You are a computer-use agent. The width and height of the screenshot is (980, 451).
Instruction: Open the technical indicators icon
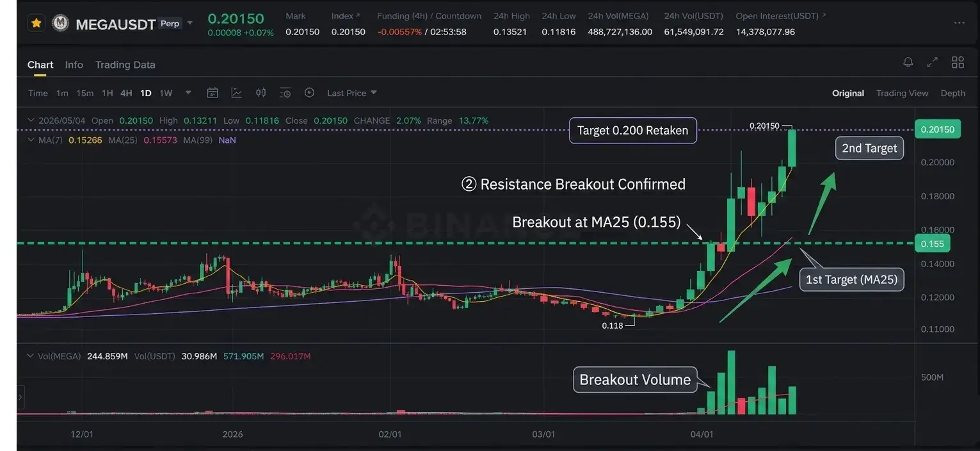(237, 93)
